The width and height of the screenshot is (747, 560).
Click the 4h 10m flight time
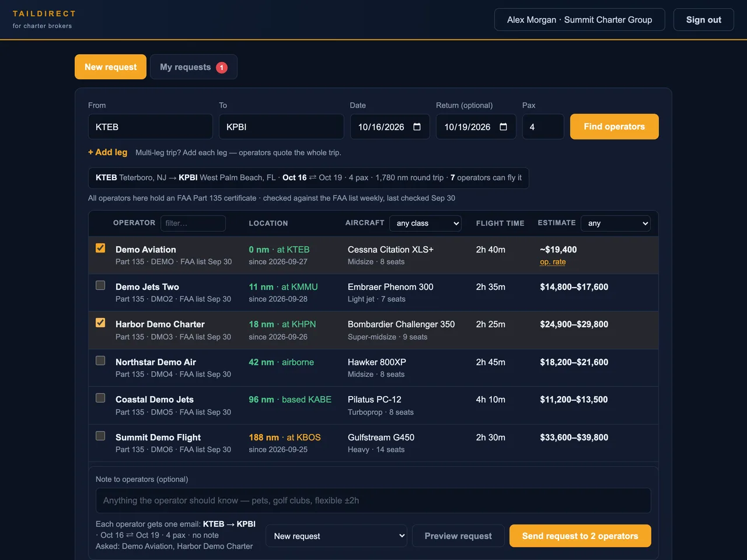pos(491,400)
